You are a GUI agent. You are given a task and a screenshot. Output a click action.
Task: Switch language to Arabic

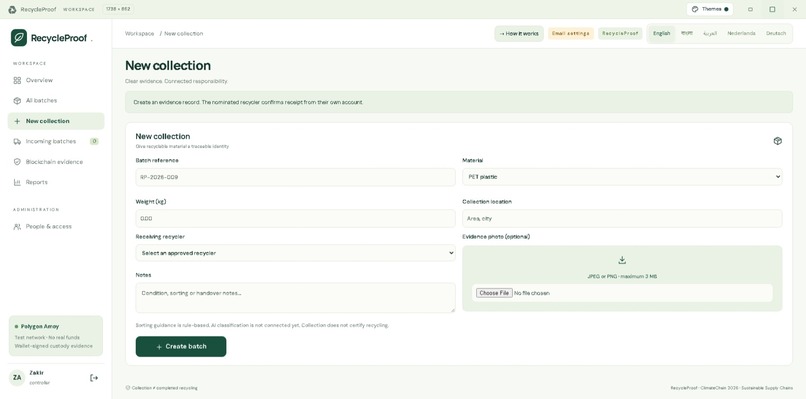tap(710, 33)
